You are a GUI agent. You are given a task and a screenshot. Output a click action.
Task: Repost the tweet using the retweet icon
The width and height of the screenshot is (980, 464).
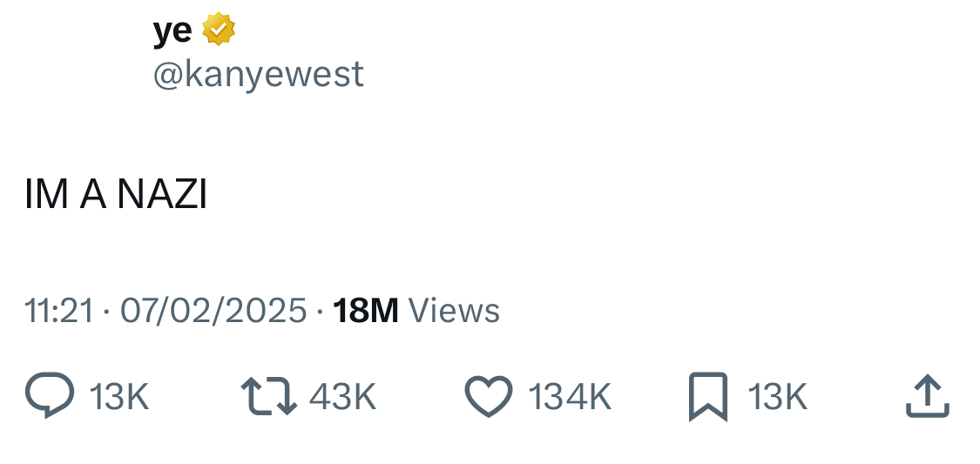[x=268, y=396]
